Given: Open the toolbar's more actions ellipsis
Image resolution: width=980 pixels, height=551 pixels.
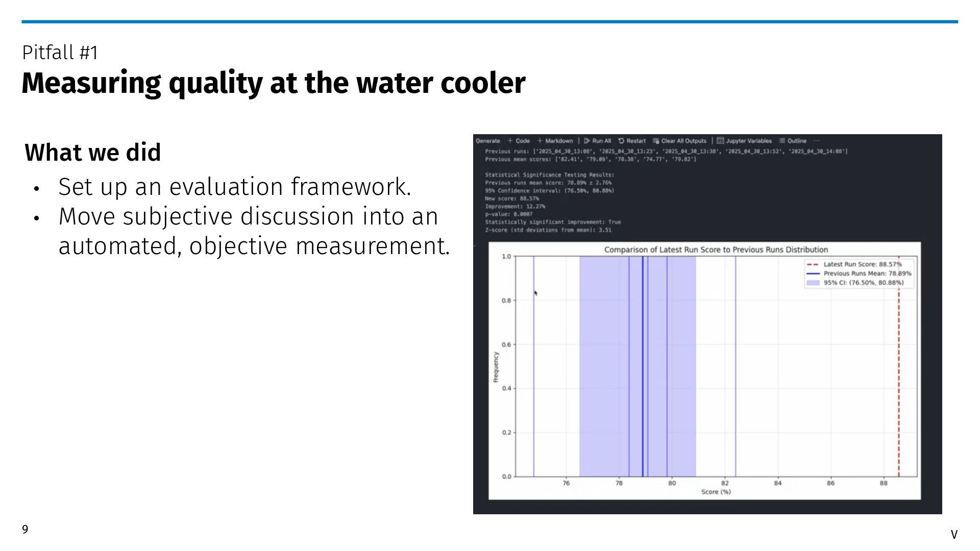Looking at the screenshot, I should click(817, 141).
